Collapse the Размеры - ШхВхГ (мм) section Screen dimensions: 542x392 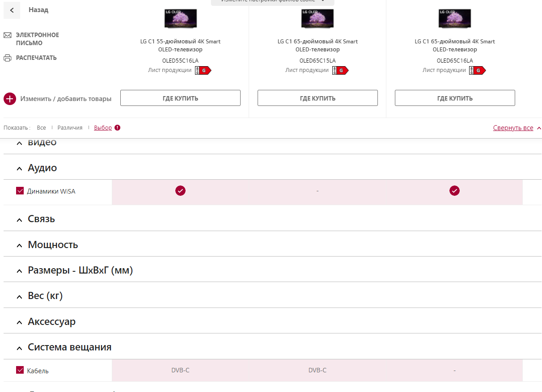pos(19,271)
